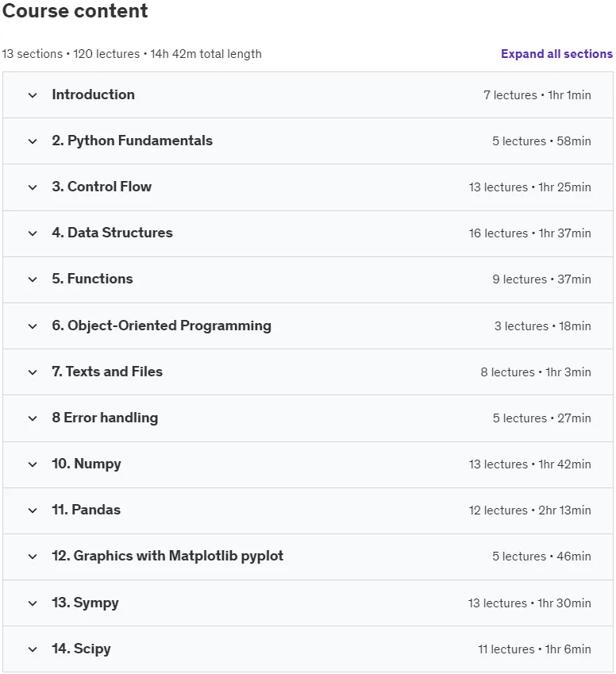Click the Texts and Files chevron icon
616x674 pixels.
(x=33, y=372)
